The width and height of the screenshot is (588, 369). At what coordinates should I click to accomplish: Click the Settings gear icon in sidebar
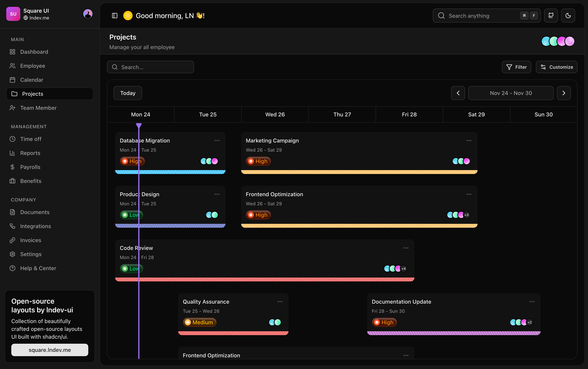[x=12, y=254]
